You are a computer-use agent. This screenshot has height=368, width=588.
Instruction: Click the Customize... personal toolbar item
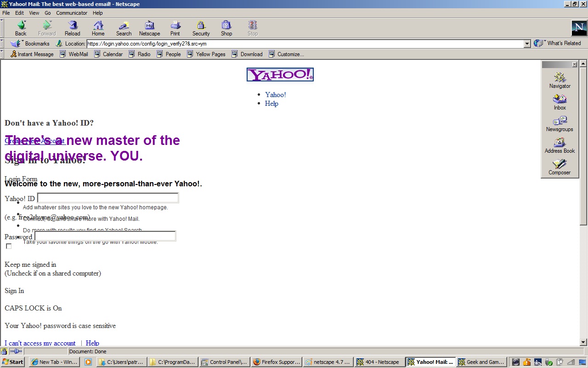[286, 54]
